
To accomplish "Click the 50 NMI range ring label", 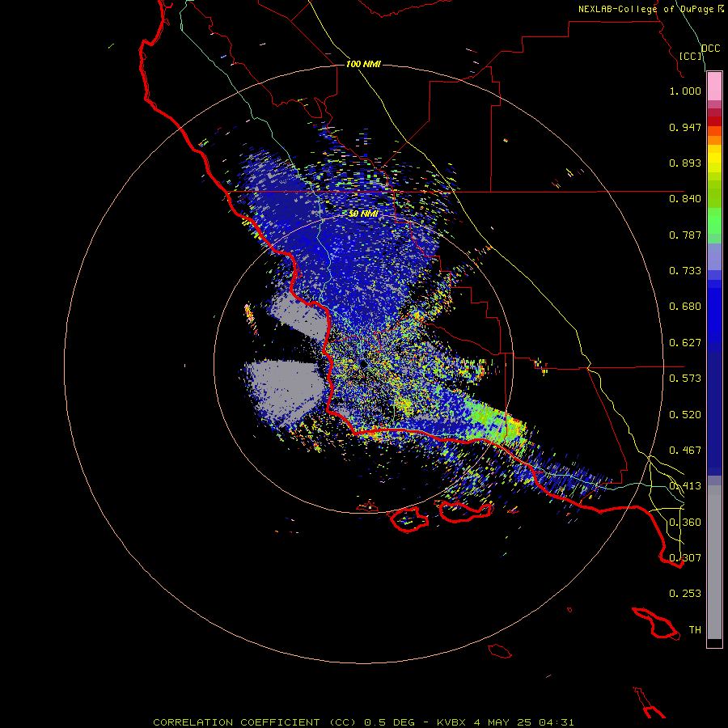I will pyautogui.click(x=363, y=214).
